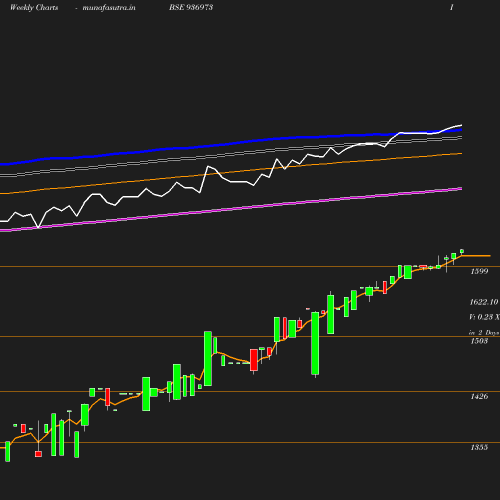
Task: Click the 'V: 0.23 X' volume text
Action: (484, 317)
